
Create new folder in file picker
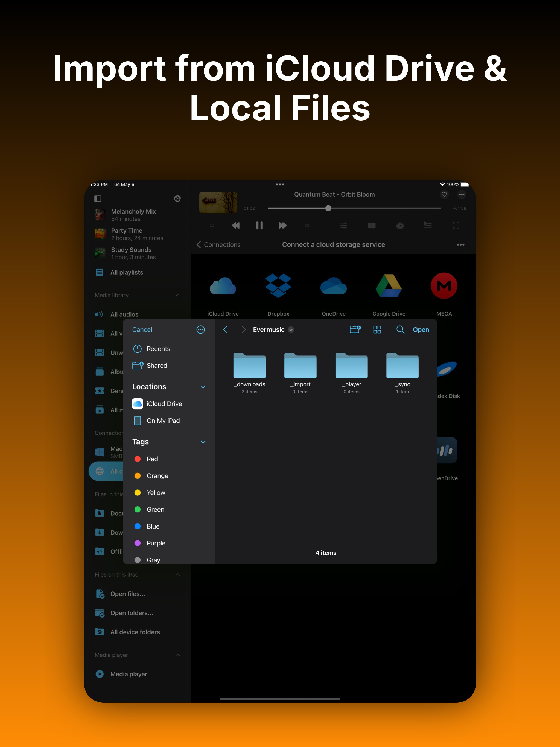tap(355, 329)
